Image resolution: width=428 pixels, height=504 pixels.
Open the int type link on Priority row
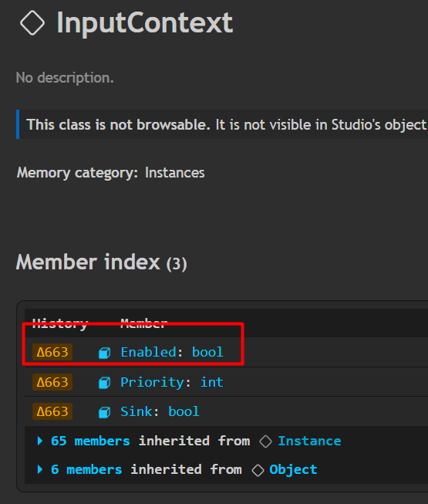click(212, 382)
